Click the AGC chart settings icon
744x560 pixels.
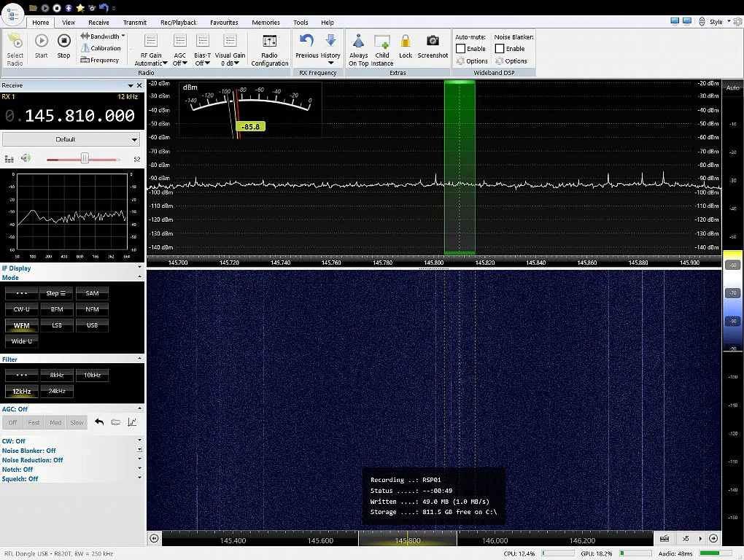coord(132,422)
